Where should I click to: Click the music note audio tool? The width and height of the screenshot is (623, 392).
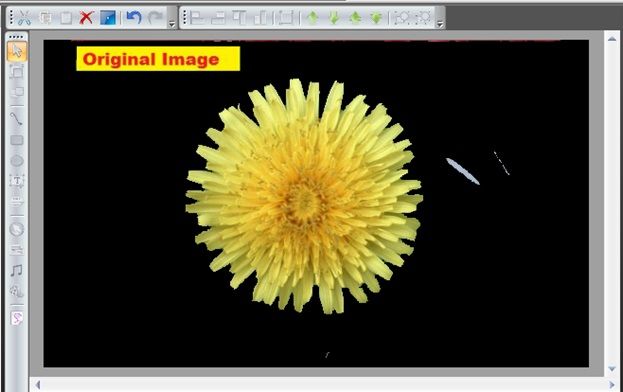coord(17,270)
